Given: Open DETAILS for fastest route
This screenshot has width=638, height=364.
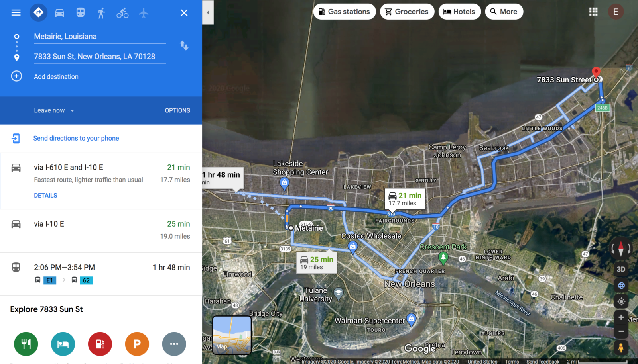Looking at the screenshot, I should [x=45, y=195].
